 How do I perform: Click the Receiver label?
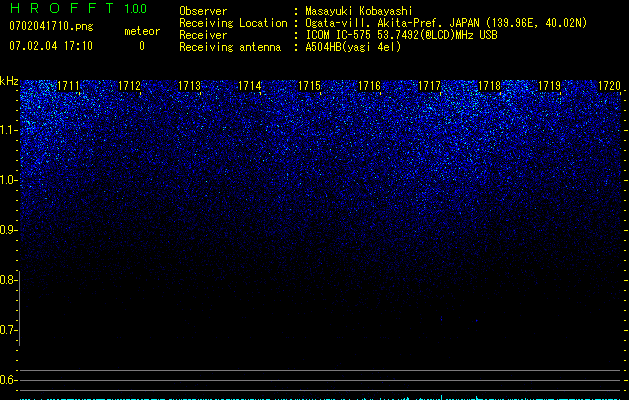point(203,35)
